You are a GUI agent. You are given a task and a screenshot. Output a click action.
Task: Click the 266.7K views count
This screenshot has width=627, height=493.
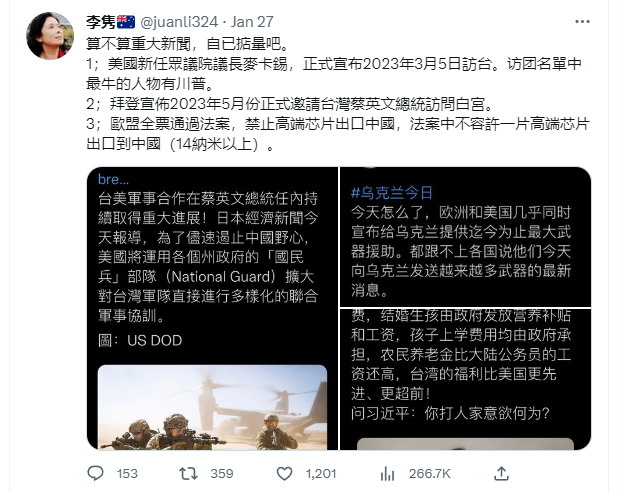pyautogui.click(x=429, y=474)
